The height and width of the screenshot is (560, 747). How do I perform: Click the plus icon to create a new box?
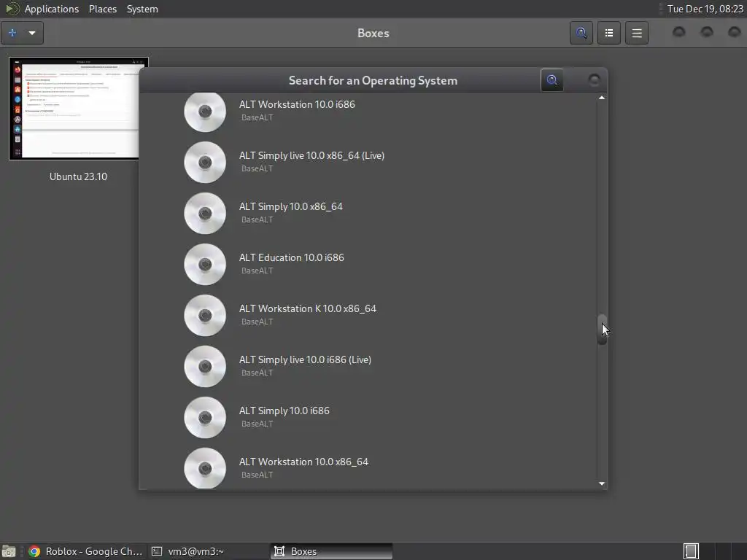point(12,33)
